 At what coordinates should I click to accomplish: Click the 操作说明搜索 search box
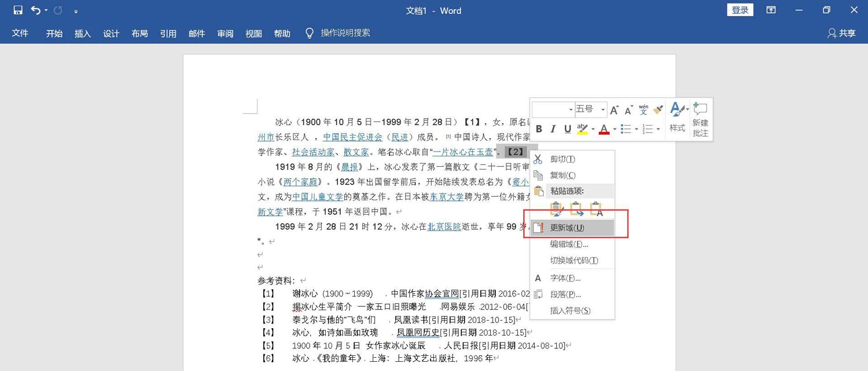tap(345, 33)
